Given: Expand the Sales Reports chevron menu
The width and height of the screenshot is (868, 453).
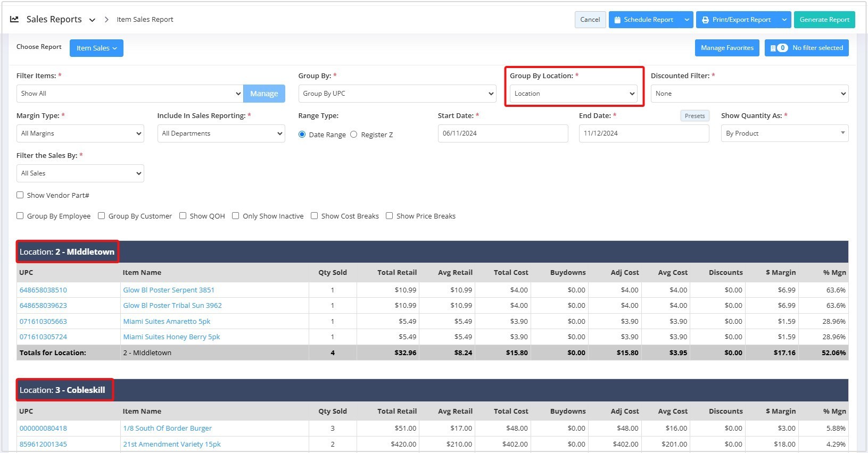Looking at the screenshot, I should (x=92, y=20).
